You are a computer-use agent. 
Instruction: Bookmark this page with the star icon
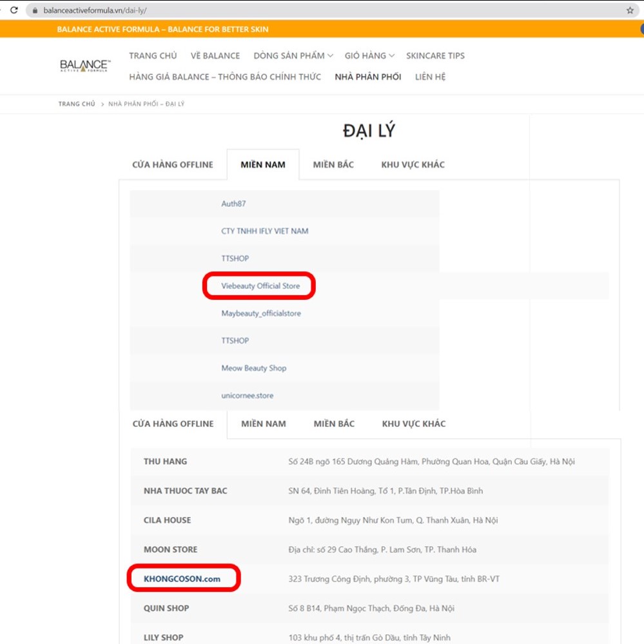click(x=630, y=10)
